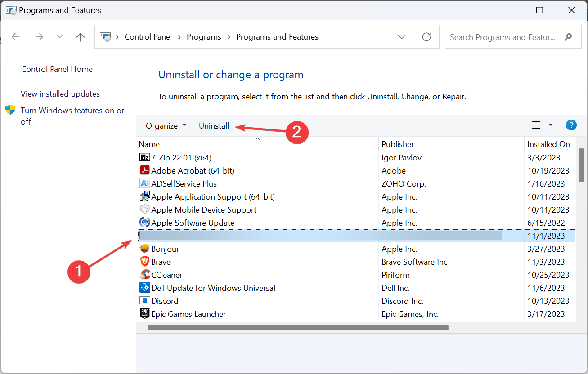
Task: Select Adobe Acrobat (64-bit) name
Action: click(193, 170)
